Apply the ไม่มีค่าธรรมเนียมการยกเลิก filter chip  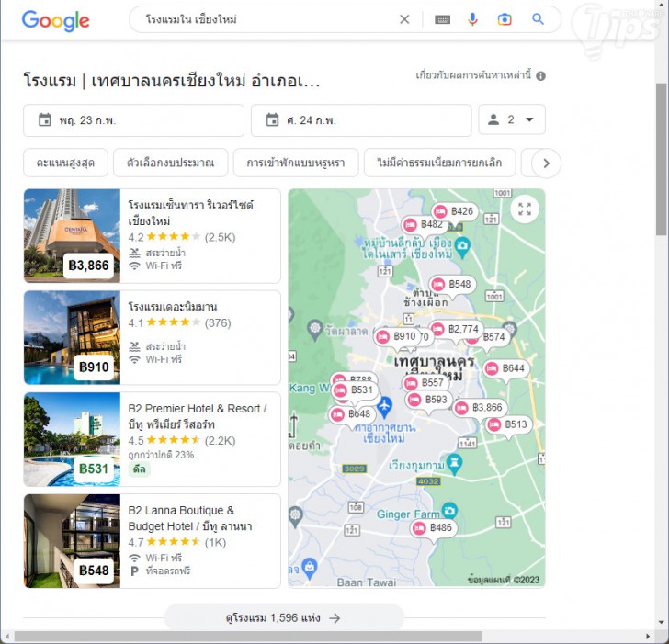(439, 163)
